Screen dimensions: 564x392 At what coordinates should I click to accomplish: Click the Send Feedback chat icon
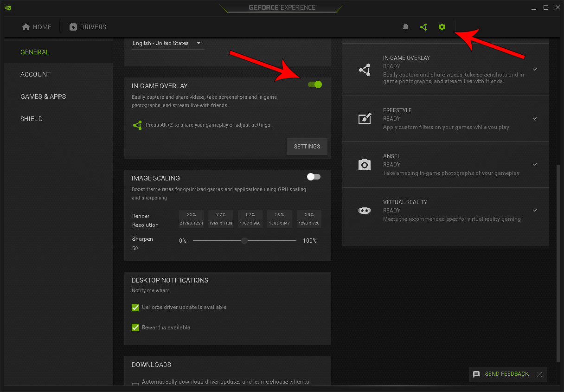coord(476,374)
